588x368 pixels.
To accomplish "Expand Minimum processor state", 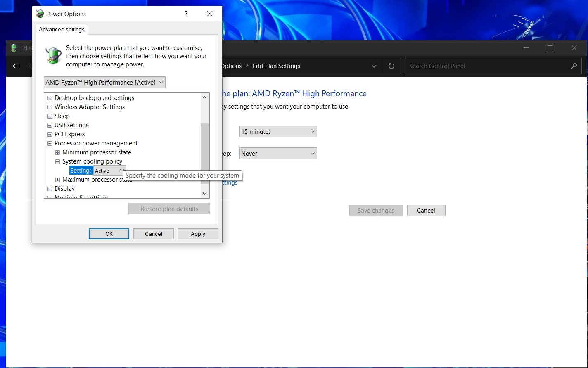I will (57, 152).
